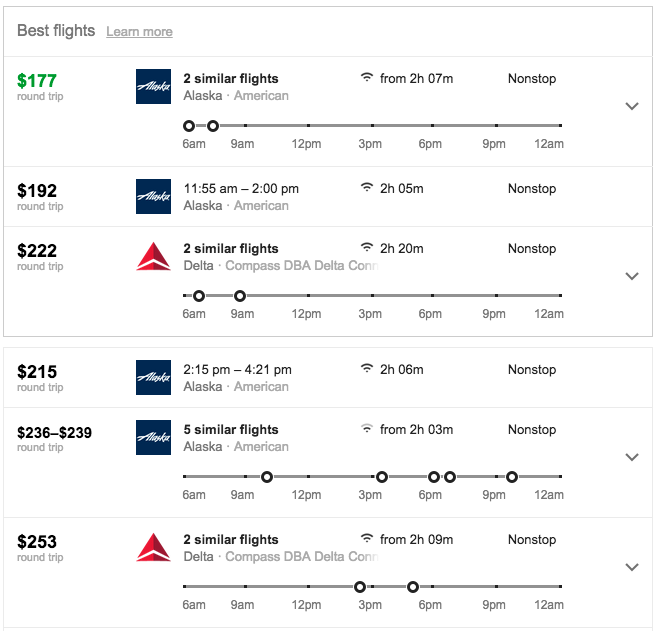
Task: Expand the $222 Delta similar flights row
Action: (631, 276)
